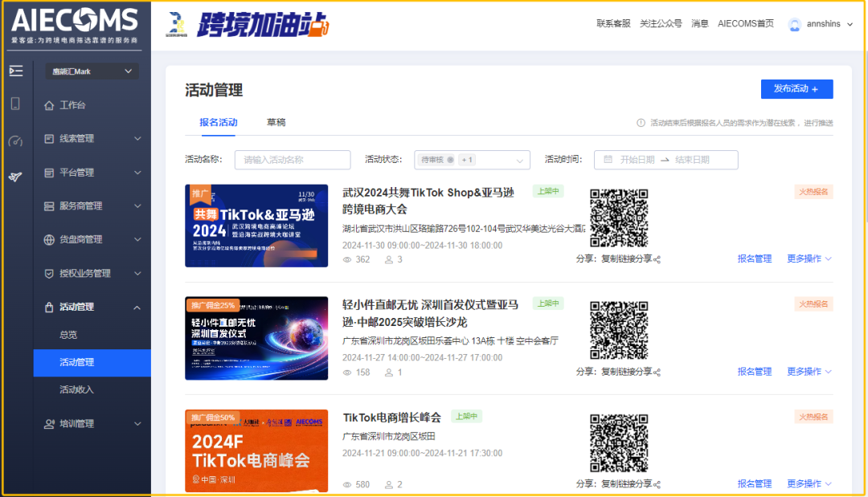Open the AIECOMS首页 menu item
This screenshot has height=497, width=868.
tap(746, 24)
